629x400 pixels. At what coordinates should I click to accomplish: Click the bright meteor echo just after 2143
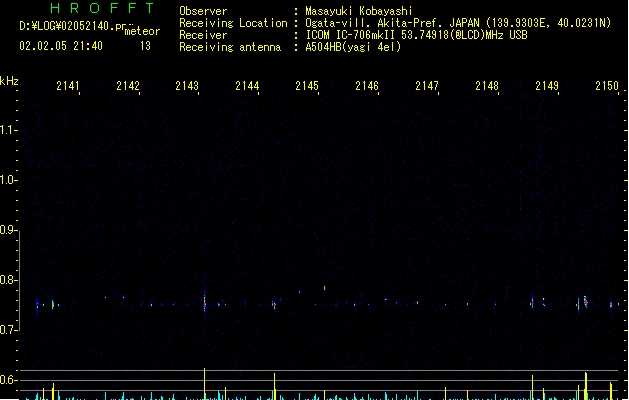pyautogui.click(x=205, y=303)
